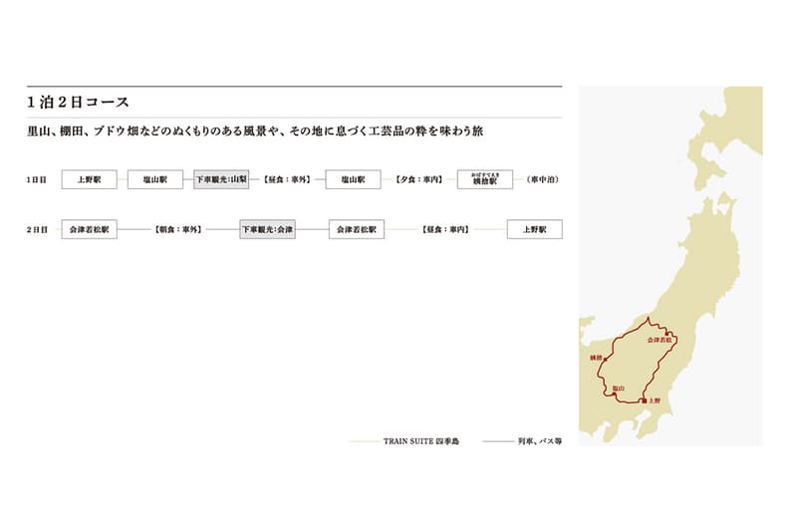Click the 下車観光:会津 highlighted box
The height and width of the screenshot is (532, 797).
[x=268, y=229]
